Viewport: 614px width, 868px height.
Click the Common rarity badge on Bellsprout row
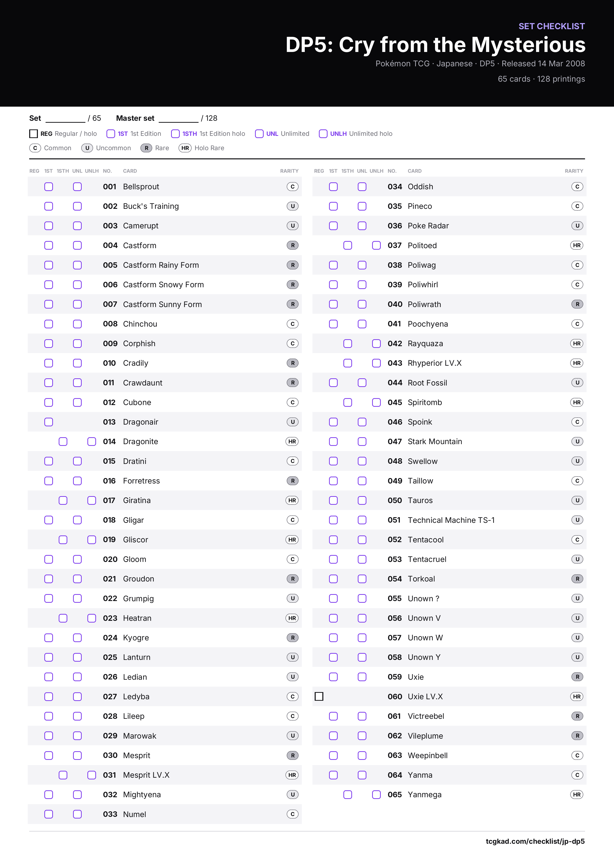coord(292,187)
